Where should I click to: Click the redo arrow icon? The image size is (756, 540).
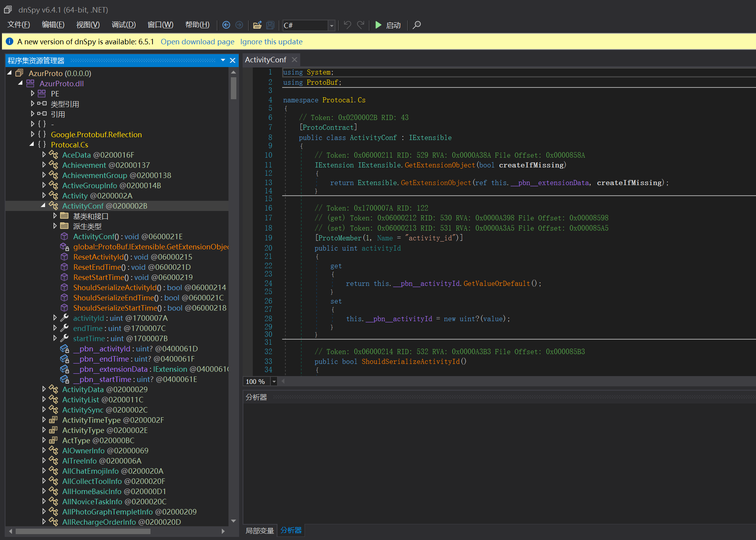coord(361,25)
